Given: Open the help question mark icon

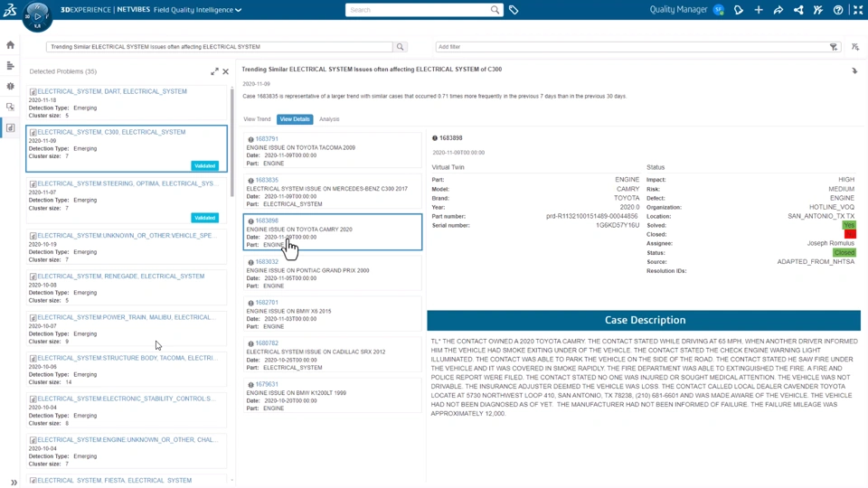Looking at the screenshot, I should 838,10.
